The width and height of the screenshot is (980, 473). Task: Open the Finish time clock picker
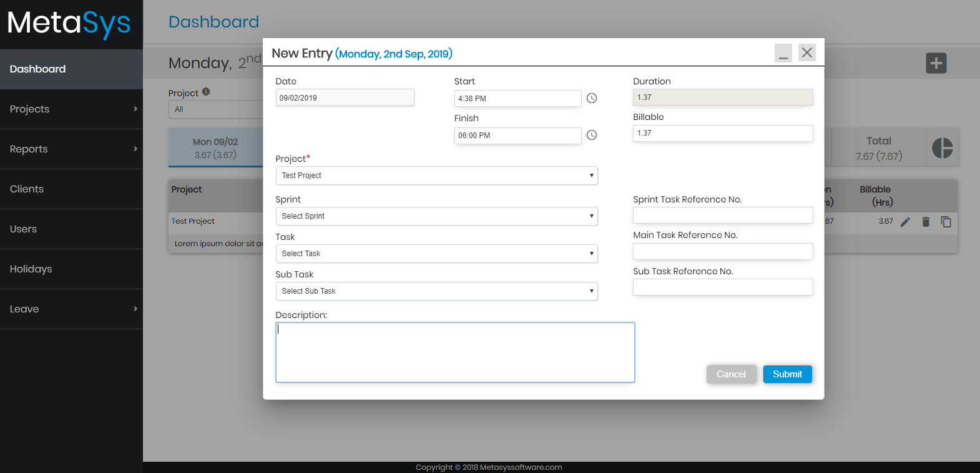(592, 135)
